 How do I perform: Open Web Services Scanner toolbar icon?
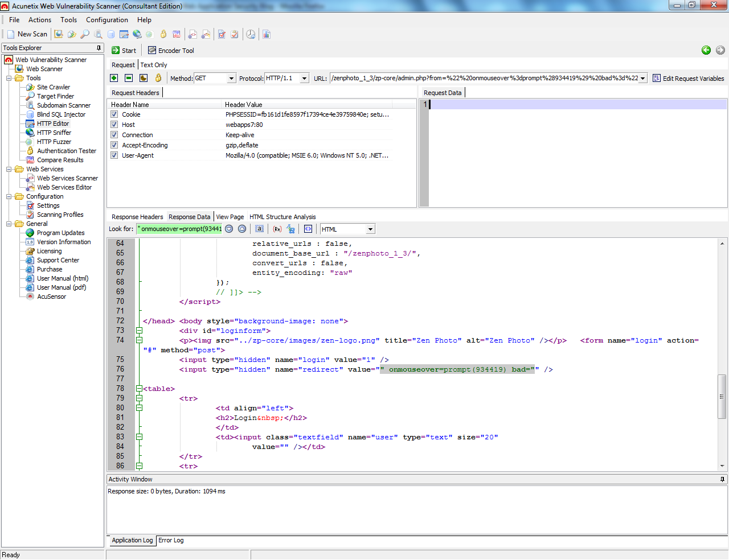[x=193, y=34]
